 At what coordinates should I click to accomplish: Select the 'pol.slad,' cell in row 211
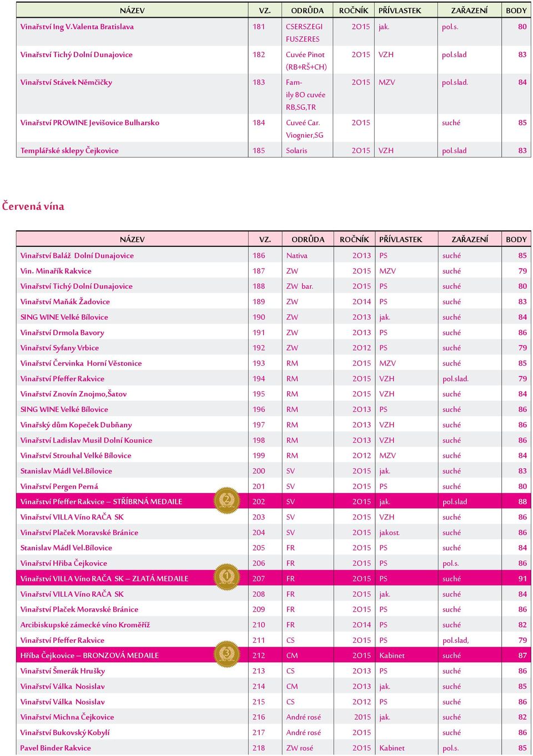(456, 641)
